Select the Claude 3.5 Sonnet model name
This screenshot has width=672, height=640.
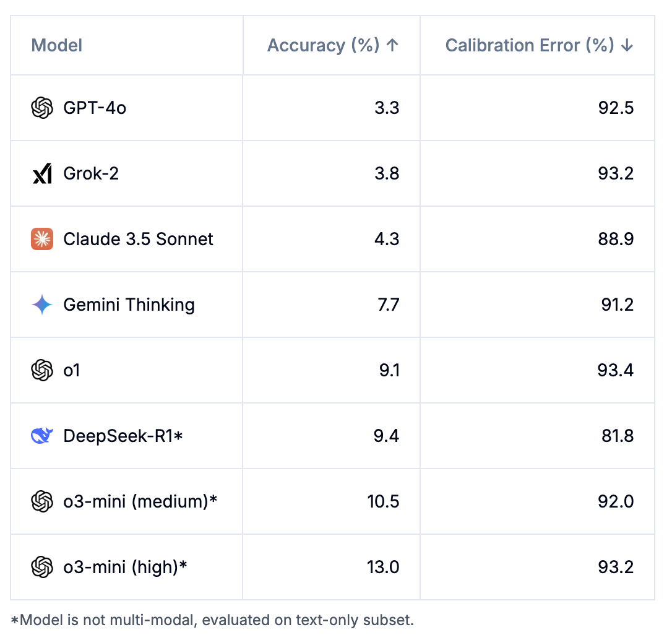pos(138,239)
